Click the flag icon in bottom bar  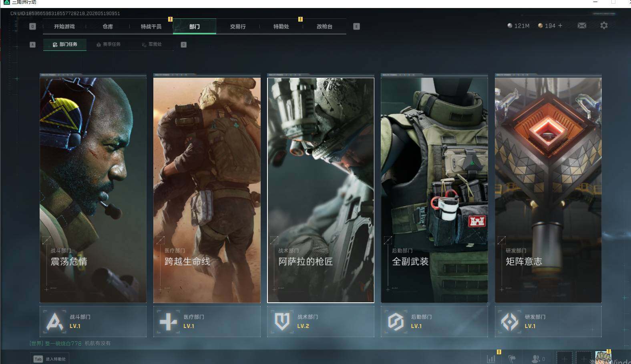(512, 359)
